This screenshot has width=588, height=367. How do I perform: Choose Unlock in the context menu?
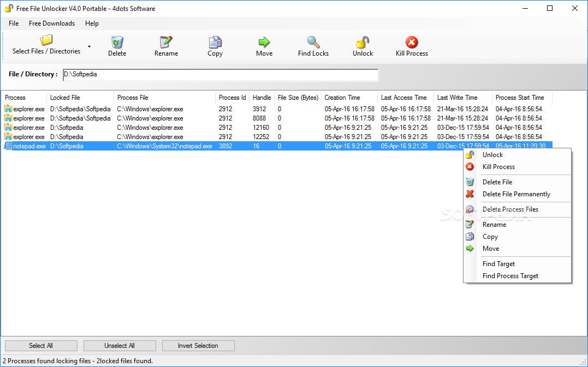(x=517, y=155)
